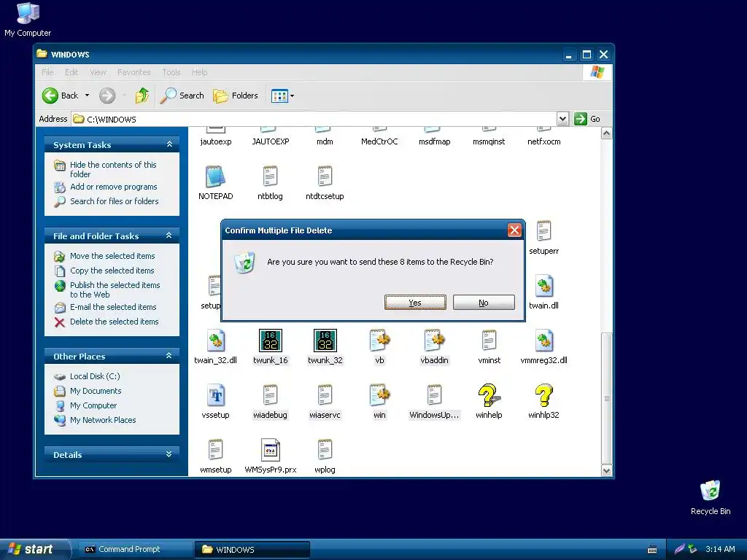Collapse the File and Folder Tasks panel
This screenshot has width=747, height=560.
(x=169, y=236)
